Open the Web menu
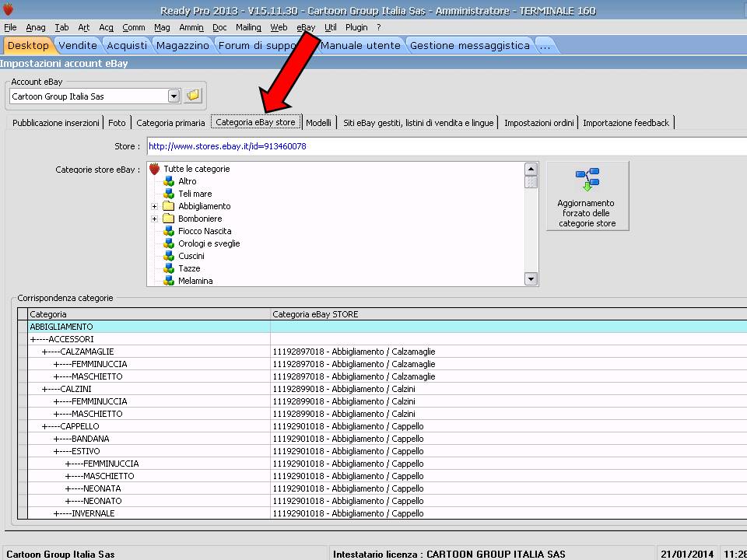 coord(279,28)
